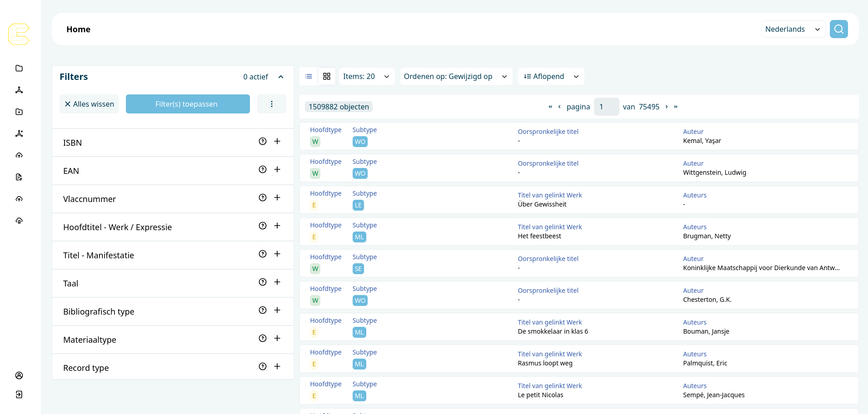868x414 pixels.
Task: Open the Ordenen op: Gewijzigd op dropdown
Action: coord(455,76)
